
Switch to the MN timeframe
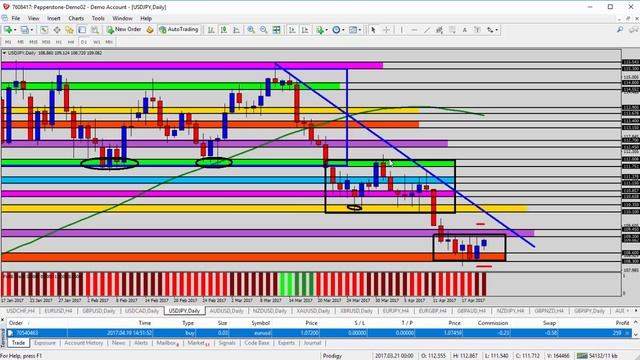109,42
